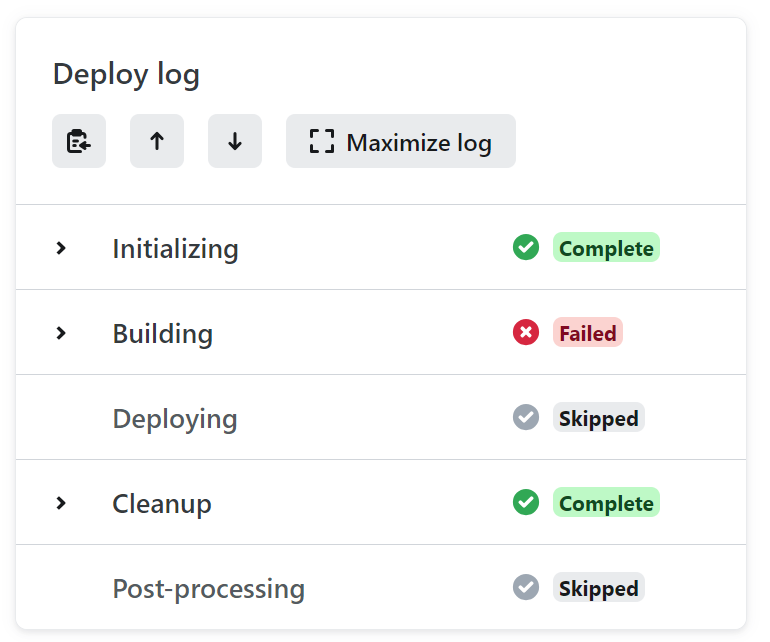Click the red failed icon for Building
This screenshot has width=770, height=642.
pyautogui.click(x=526, y=332)
